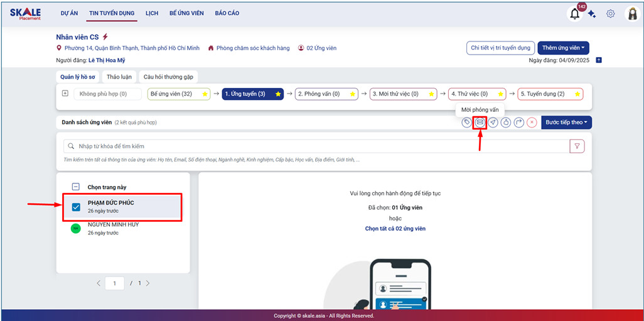Image resolution: width=644 pixels, height=321 pixels.
Task: Click the tag label icon
Action: click(466, 122)
